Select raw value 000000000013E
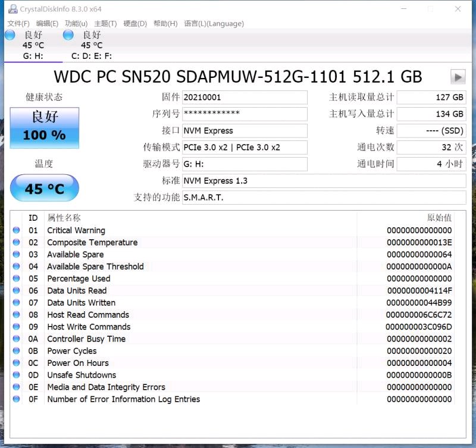476x448 pixels. pos(419,243)
